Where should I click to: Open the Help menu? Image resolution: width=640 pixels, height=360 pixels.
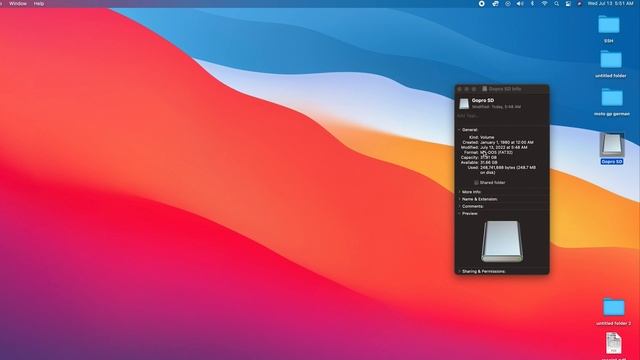click(x=39, y=4)
